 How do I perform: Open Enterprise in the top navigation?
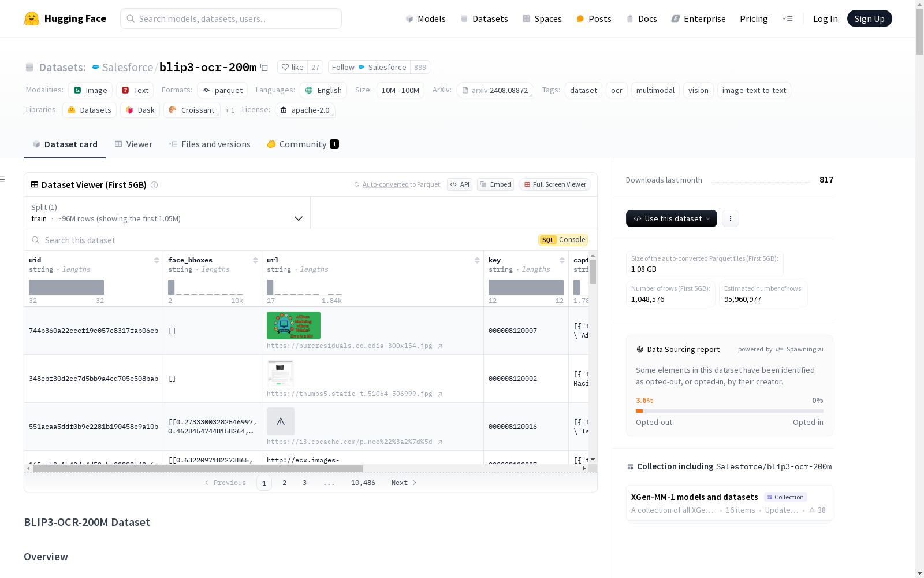coord(699,18)
